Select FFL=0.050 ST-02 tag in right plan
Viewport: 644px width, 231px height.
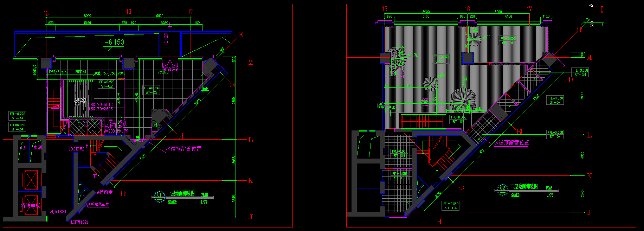click(458, 120)
